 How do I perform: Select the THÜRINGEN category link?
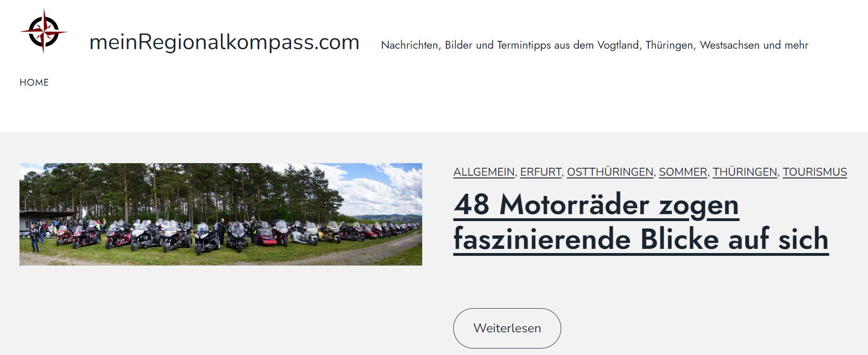coord(745,172)
